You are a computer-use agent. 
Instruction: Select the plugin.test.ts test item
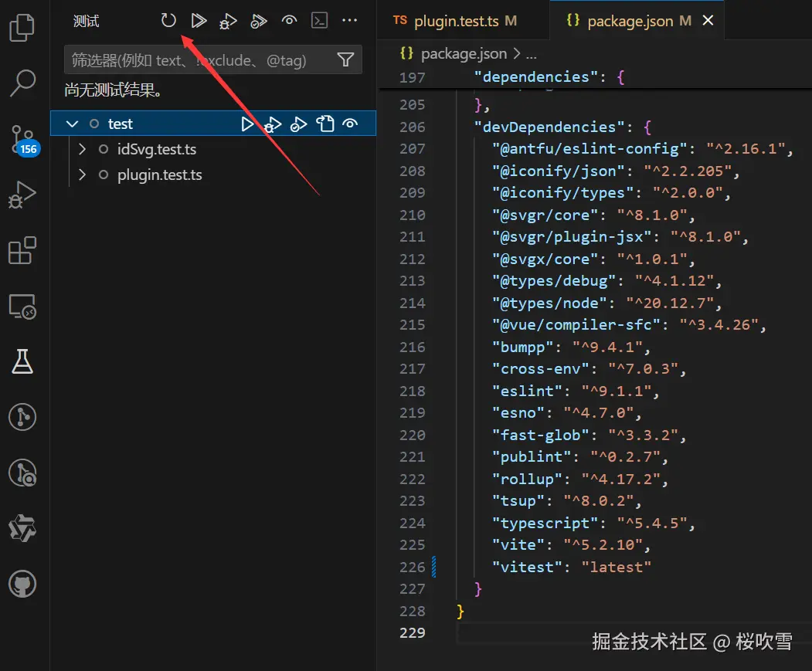click(159, 175)
